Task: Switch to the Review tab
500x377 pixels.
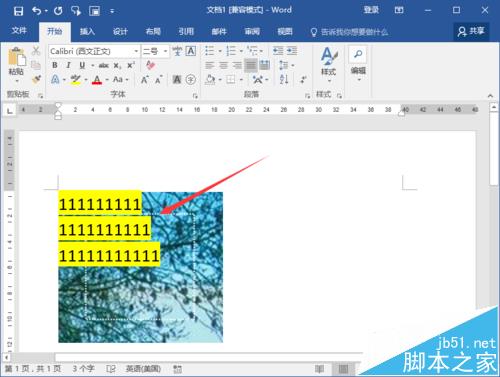Action: 252,32
